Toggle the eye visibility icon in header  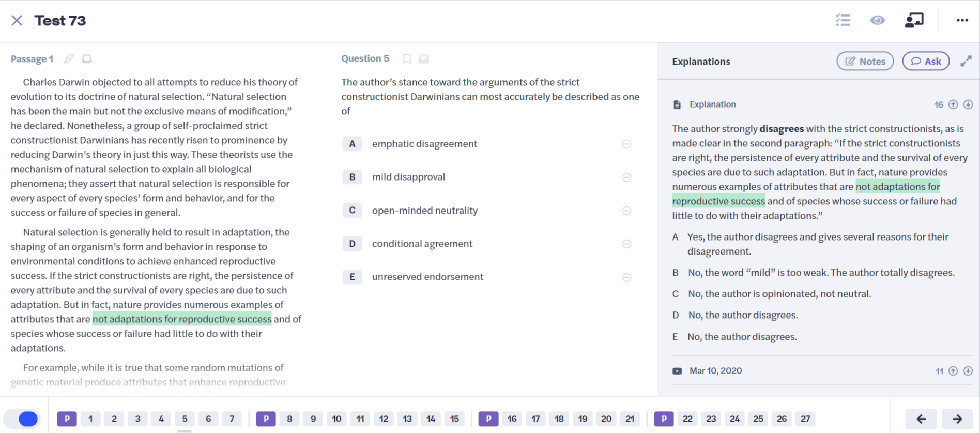[878, 20]
